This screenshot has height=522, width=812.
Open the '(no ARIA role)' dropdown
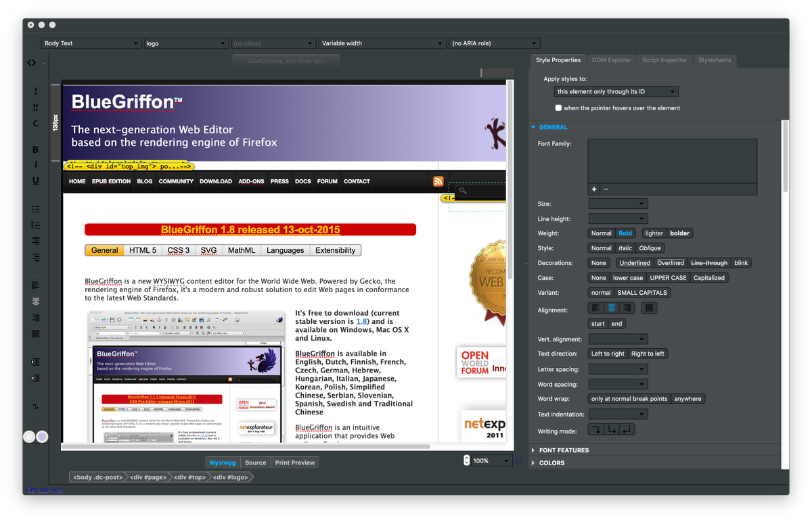point(495,43)
